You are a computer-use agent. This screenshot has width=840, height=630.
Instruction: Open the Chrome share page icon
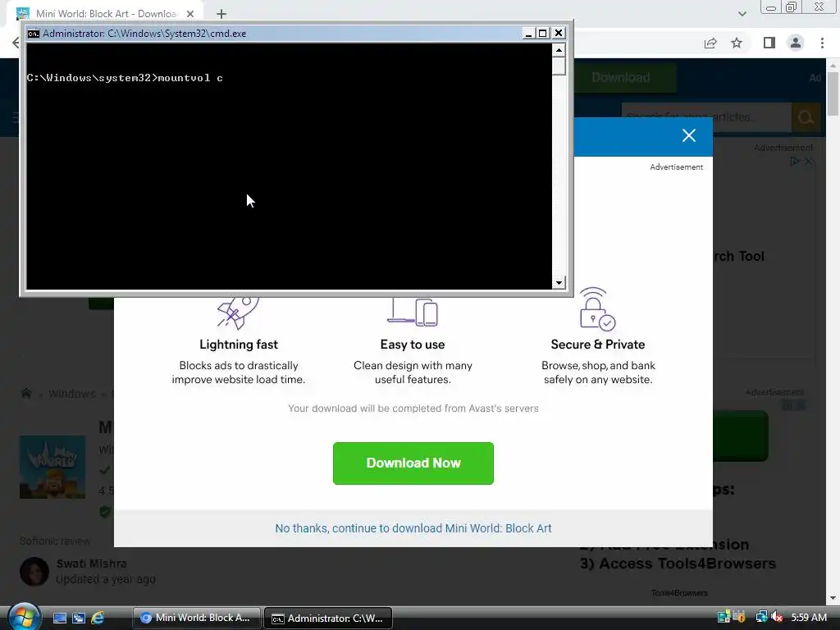[x=710, y=43]
